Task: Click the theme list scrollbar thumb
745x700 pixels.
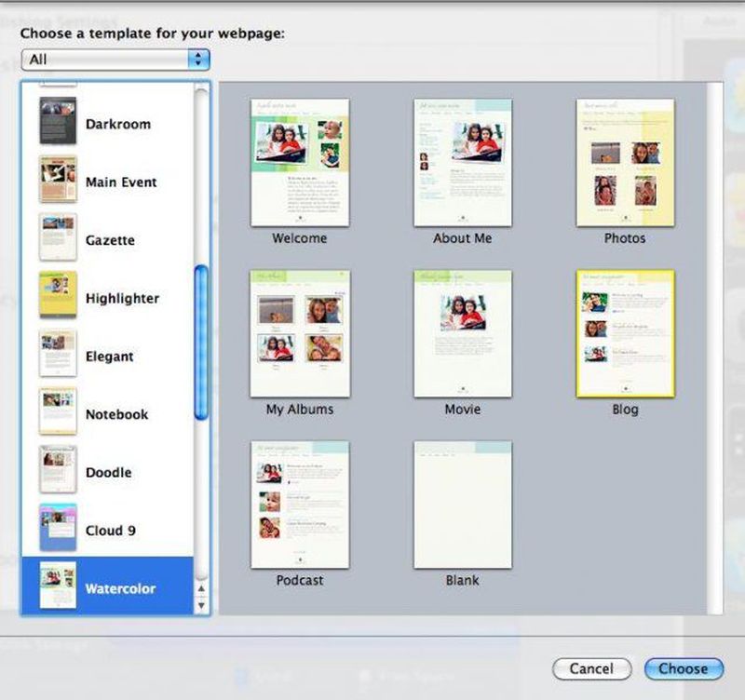Action: 201,343
